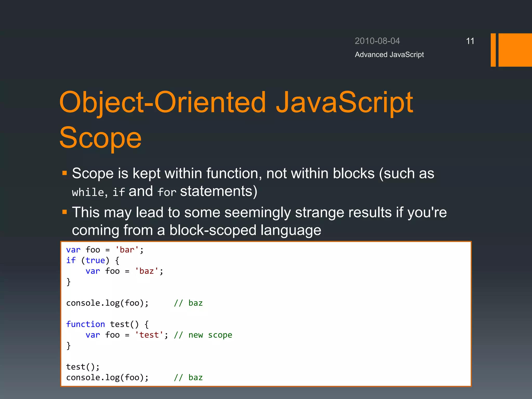Click the first orange bullet marker

(x=65, y=173)
